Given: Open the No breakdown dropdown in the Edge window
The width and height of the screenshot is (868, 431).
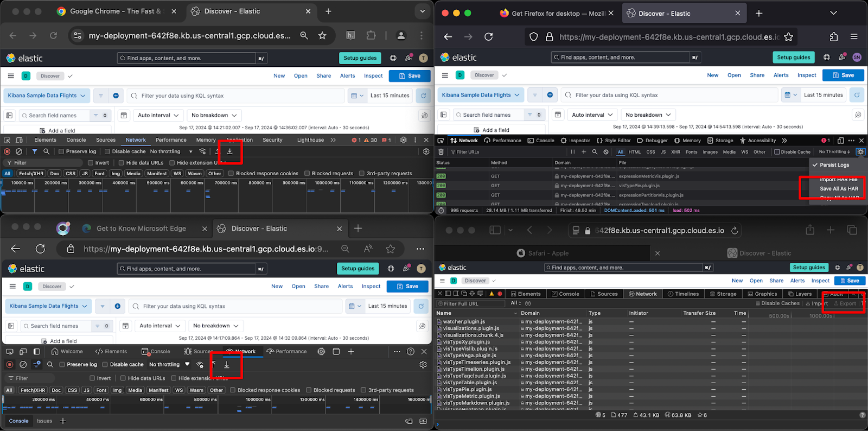Looking at the screenshot, I should (216, 326).
